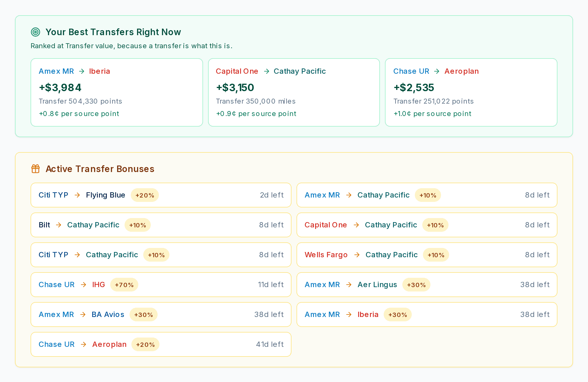Image resolution: width=588 pixels, height=382 pixels.
Task: Click the gift icon beside Active Transfer Bonuses
Action: coord(36,169)
